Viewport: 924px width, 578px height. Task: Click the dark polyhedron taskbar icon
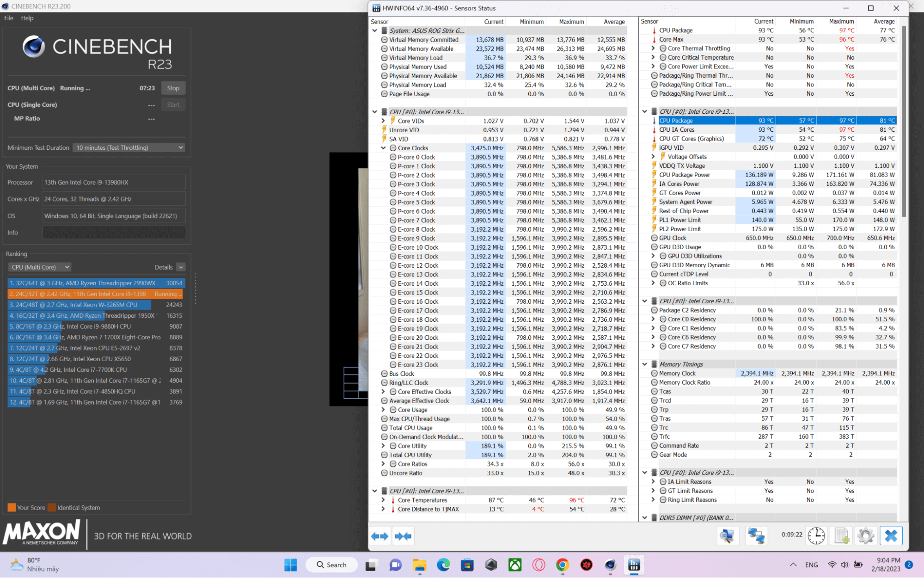(x=491, y=565)
